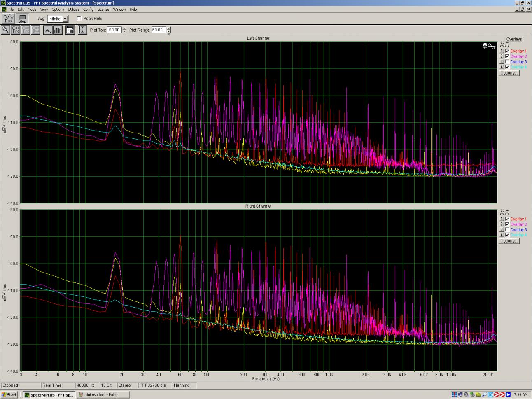Uncheck Overlay 1 in Right Channel panel
Screen dimensions: 532x399
[x=507, y=219]
